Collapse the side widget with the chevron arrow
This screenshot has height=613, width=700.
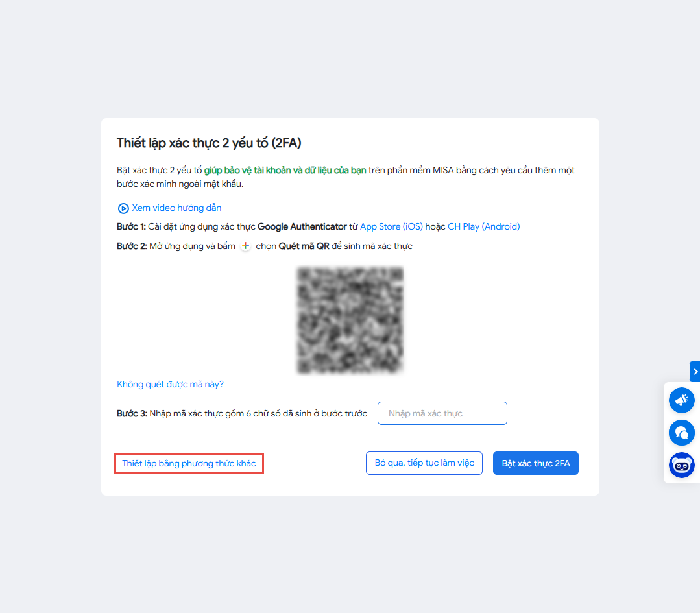click(695, 372)
